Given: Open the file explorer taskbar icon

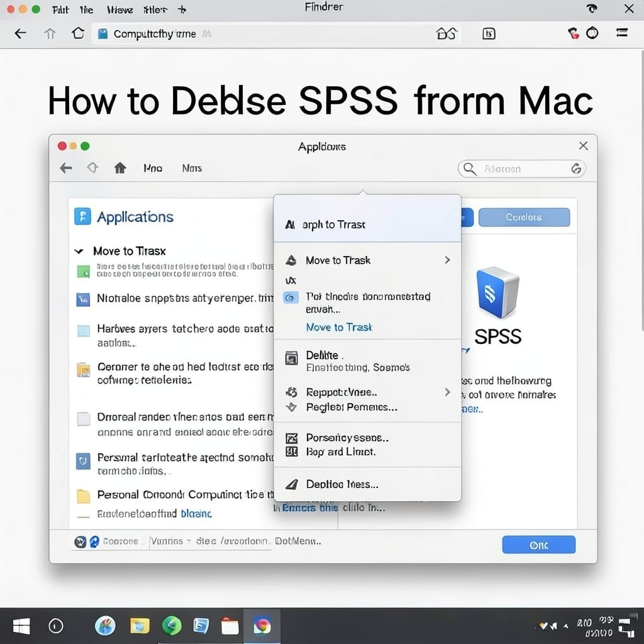Looking at the screenshot, I should click(140, 626).
